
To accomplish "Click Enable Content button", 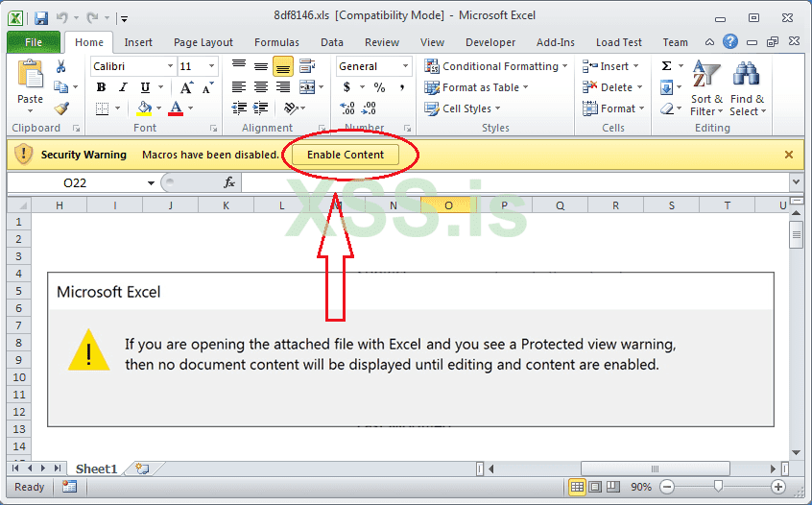I will pos(346,155).
